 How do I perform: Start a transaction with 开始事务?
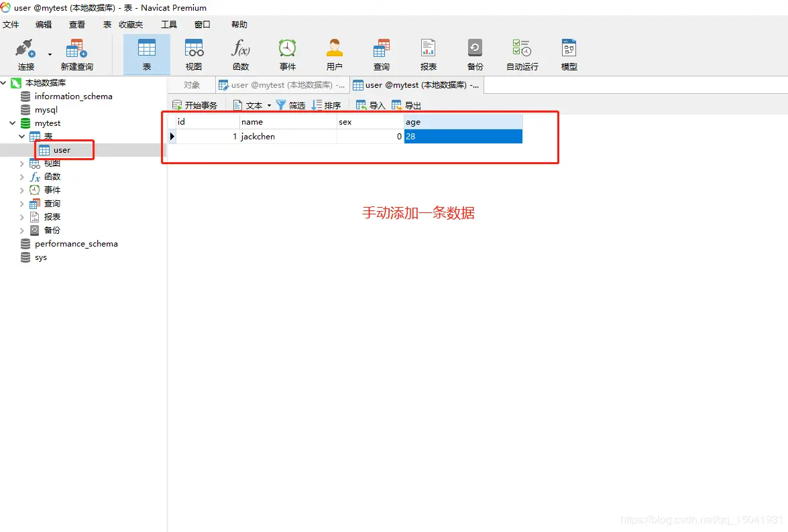tap(195, 105)
